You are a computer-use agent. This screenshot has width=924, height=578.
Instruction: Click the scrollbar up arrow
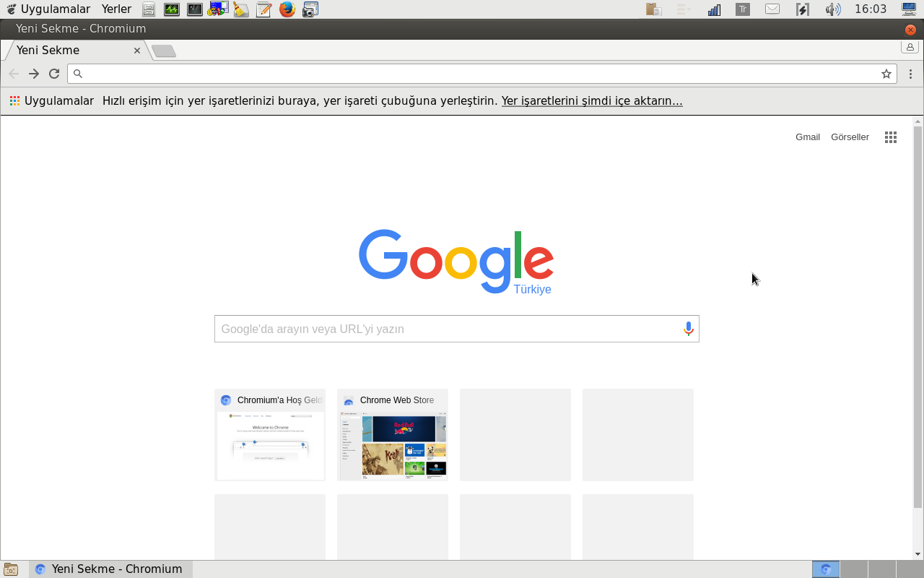(918, 121)
